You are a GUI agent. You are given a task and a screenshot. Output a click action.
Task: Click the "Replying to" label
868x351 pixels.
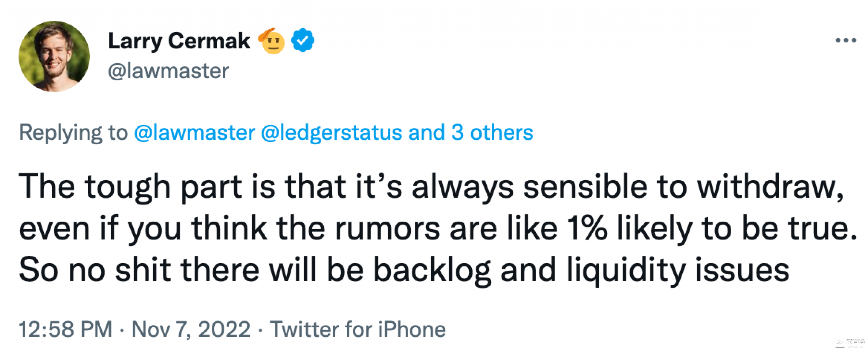73,132
